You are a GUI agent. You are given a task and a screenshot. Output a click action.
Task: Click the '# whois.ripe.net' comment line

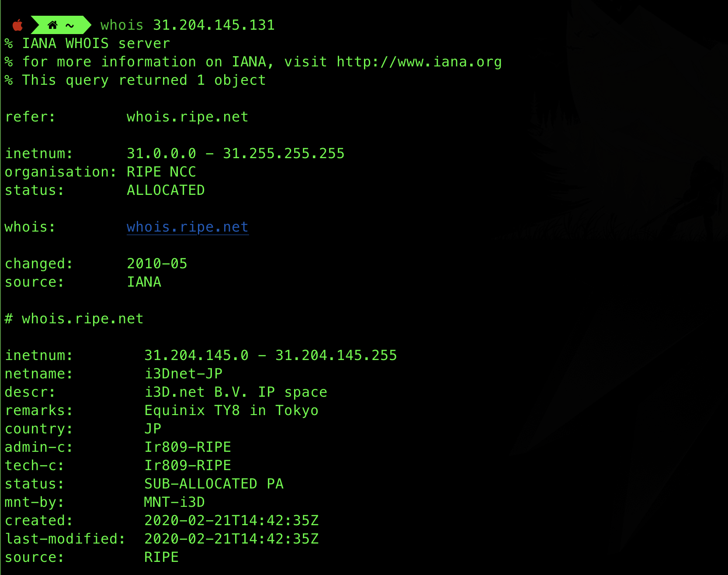pos(74,319)
